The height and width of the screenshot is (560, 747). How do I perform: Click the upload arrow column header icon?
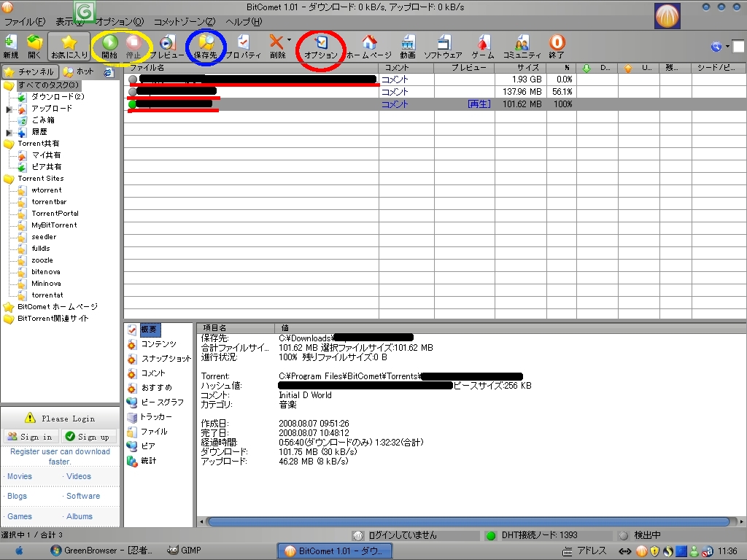[628, 69]
